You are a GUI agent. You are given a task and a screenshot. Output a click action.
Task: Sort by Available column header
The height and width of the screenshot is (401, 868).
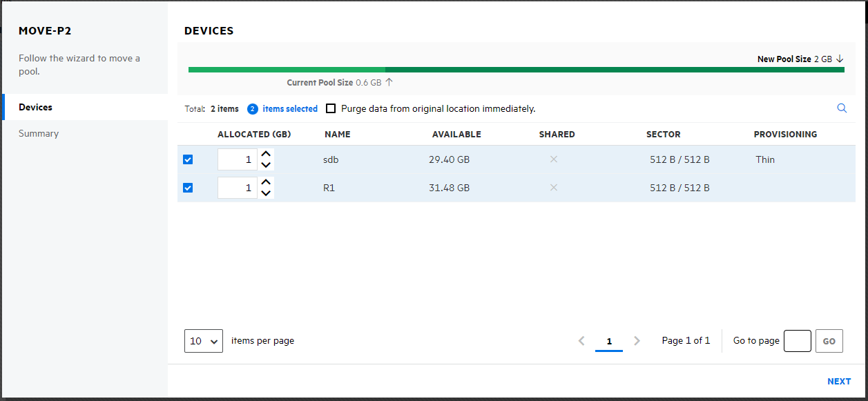point(456,135)
